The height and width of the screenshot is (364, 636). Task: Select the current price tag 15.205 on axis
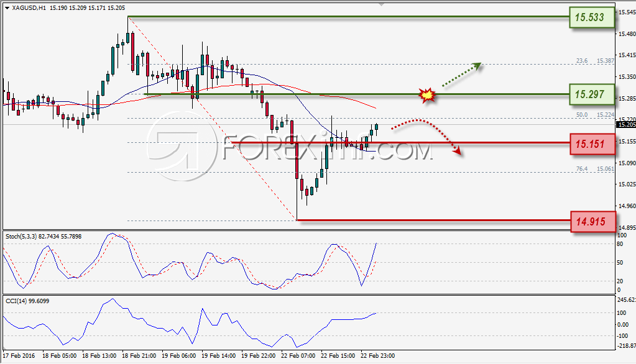point(626,124)
